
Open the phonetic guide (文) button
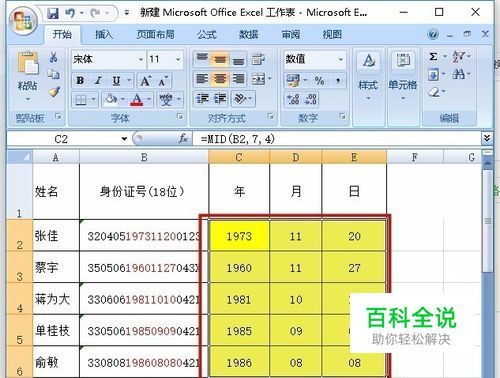[166, 99]
